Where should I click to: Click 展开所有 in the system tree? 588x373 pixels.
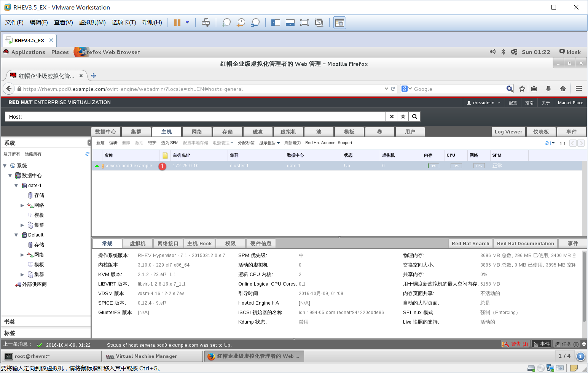[11, 154]
